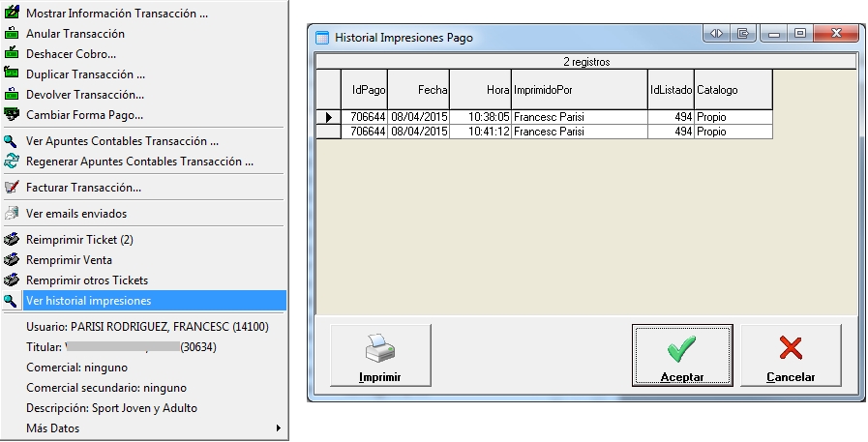
Task: Click the Cancelar button
Action: [791, 355]
